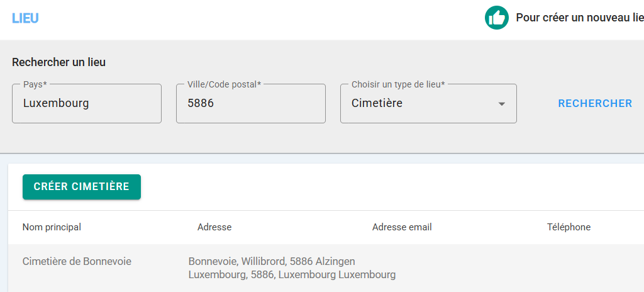Click the green thumbs-up icon

tap(496, 18)
